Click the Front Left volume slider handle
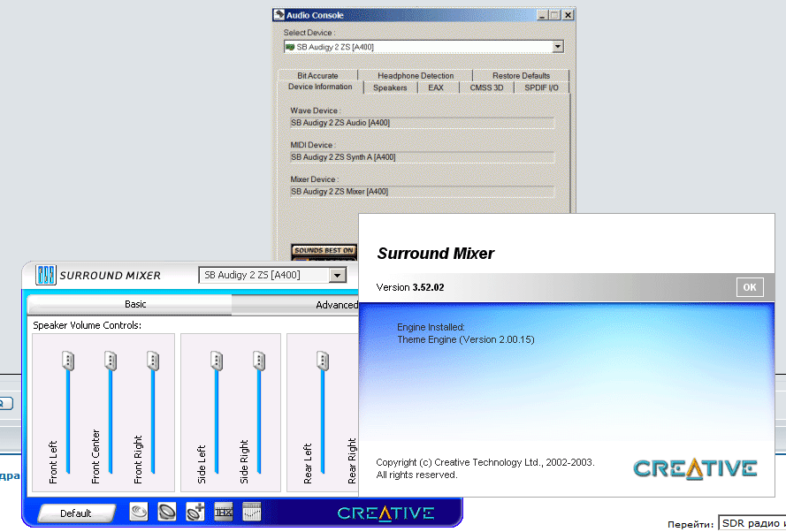Viewport: 786px width, 532px height. (68, 361)
